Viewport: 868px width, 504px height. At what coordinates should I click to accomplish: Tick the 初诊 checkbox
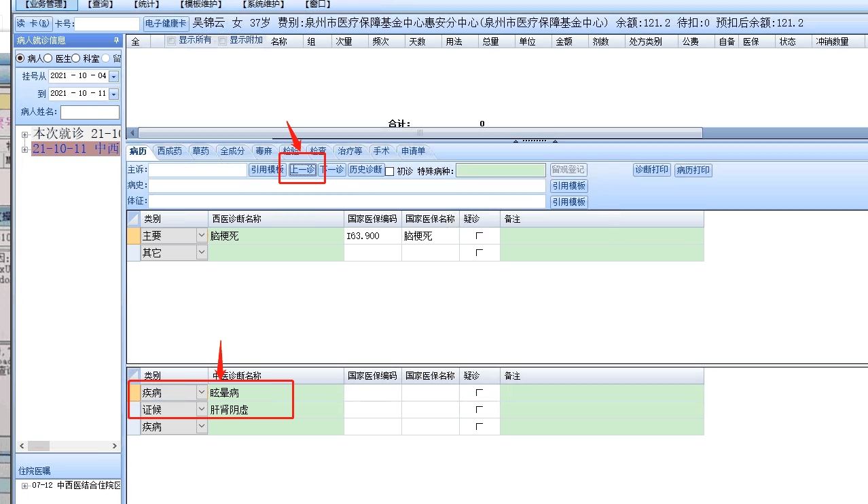390,171
